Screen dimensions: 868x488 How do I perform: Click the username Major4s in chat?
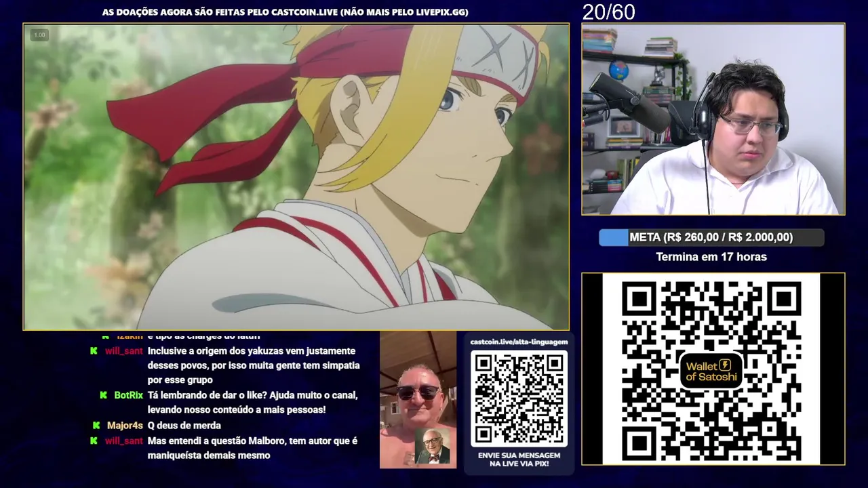coord(125,426)
